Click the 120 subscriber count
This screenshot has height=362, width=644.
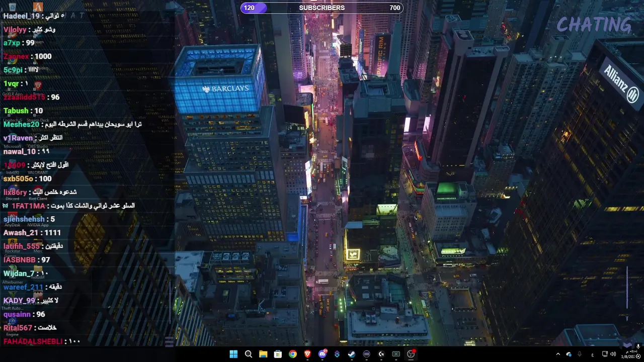click(249, 8)
